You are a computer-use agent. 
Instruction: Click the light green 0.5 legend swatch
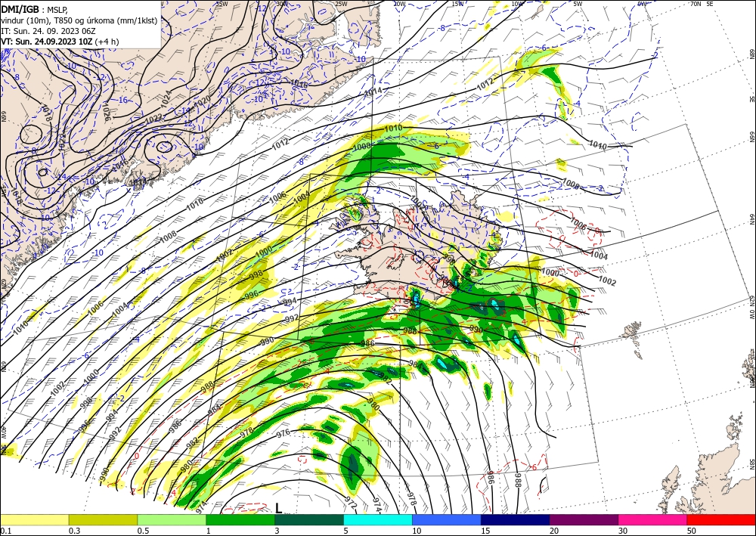172,519
